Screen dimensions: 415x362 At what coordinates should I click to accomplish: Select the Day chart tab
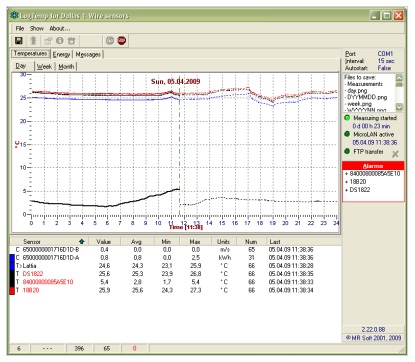coord(21,66)
